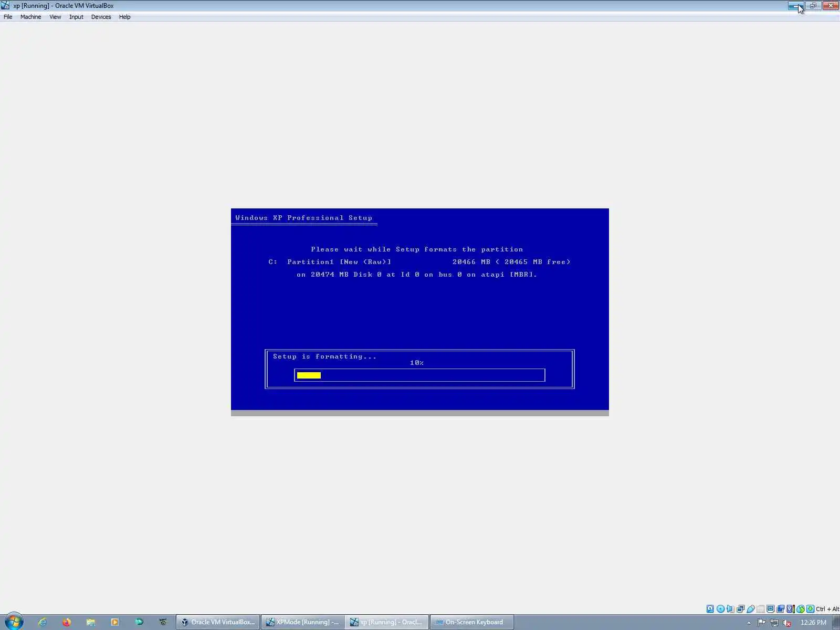840x630 pixels.
Task: Open Windows Media Player from the taskbar
Action: coord(115,622)
